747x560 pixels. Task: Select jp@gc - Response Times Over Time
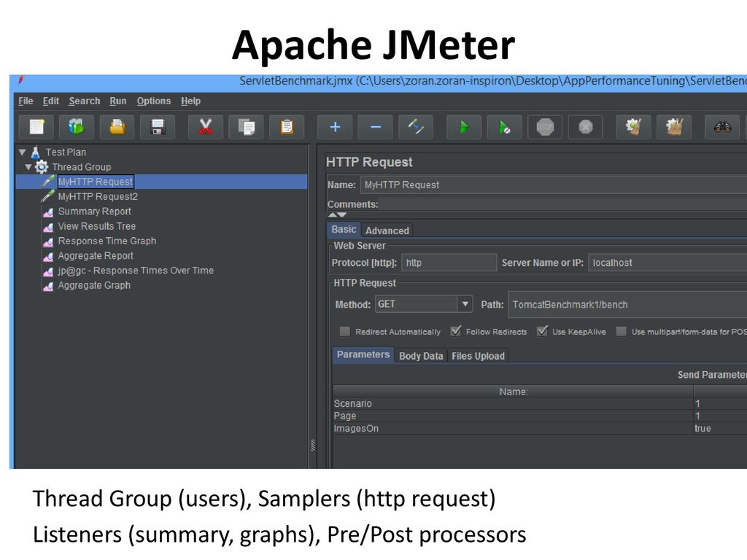point(136,271)
